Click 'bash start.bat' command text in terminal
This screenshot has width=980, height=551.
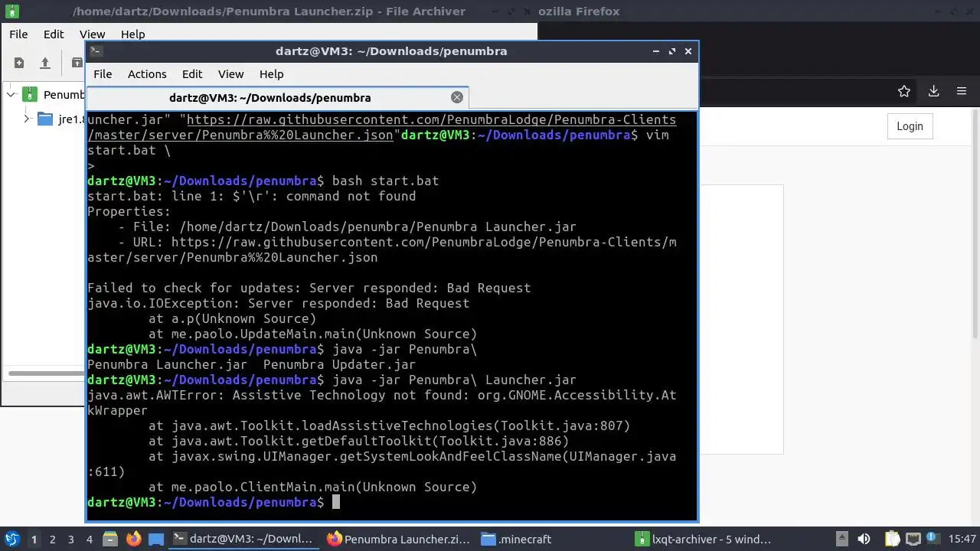(385, 181)
